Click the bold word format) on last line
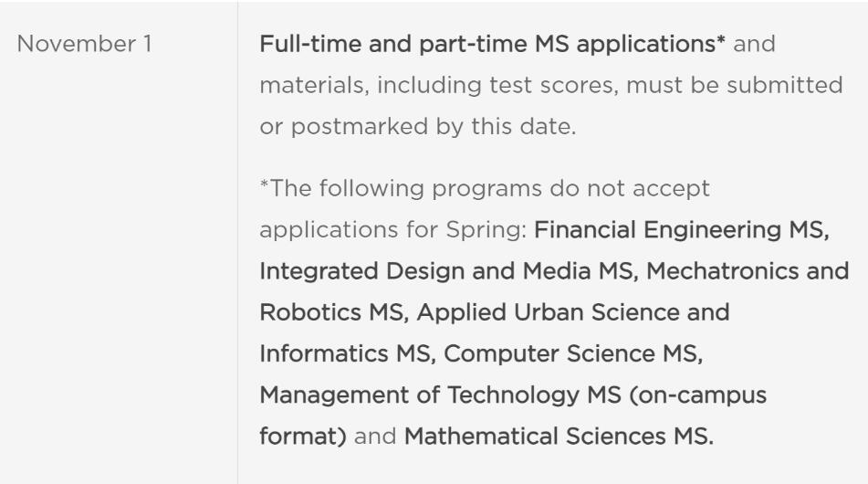Screen dimensions: 868x484 click(303, 437)
